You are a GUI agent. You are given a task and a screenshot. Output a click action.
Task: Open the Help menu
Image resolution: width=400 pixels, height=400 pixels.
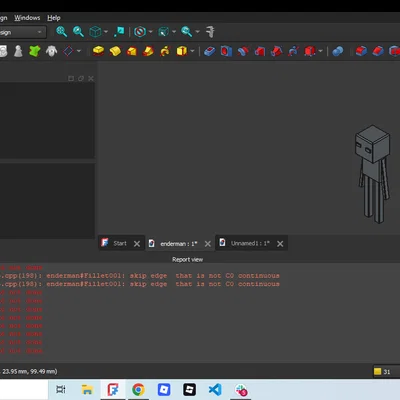click(x=54, y=18)
